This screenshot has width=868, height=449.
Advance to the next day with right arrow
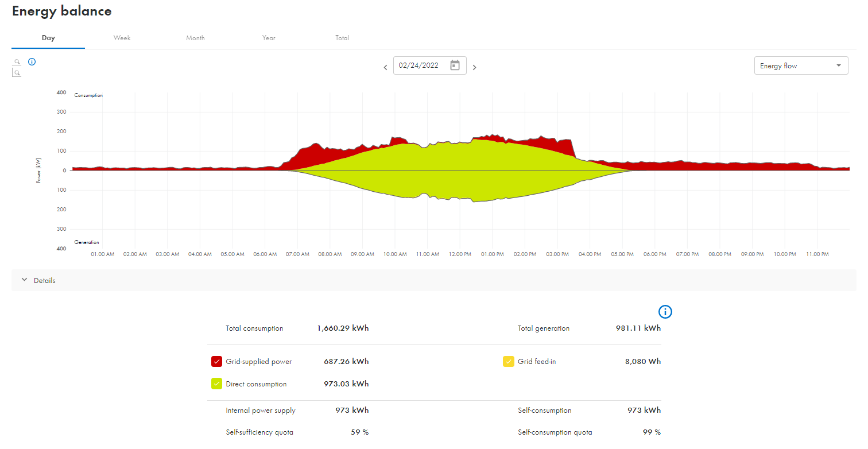[474, 67]
